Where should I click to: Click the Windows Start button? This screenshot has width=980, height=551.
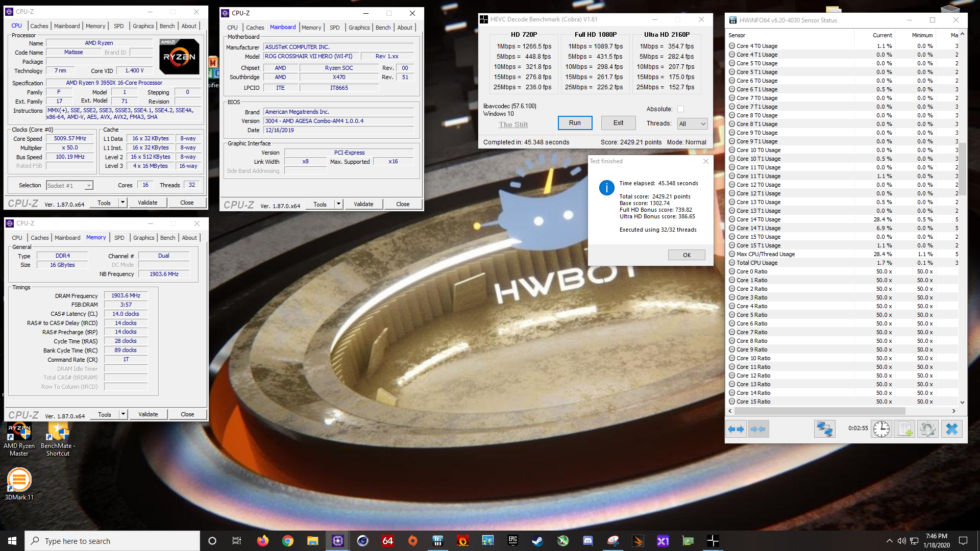click(12, 541)
